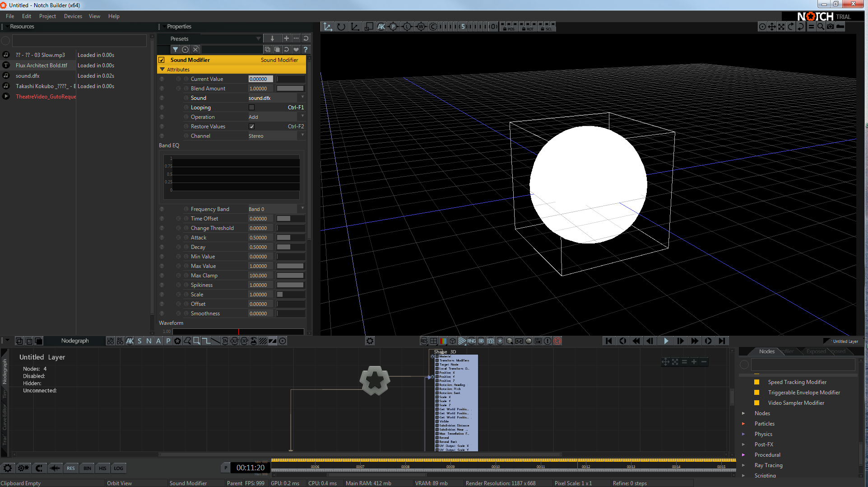Click the nodegraph settings gear icon
868x487 pixels.
click(370, 341)
